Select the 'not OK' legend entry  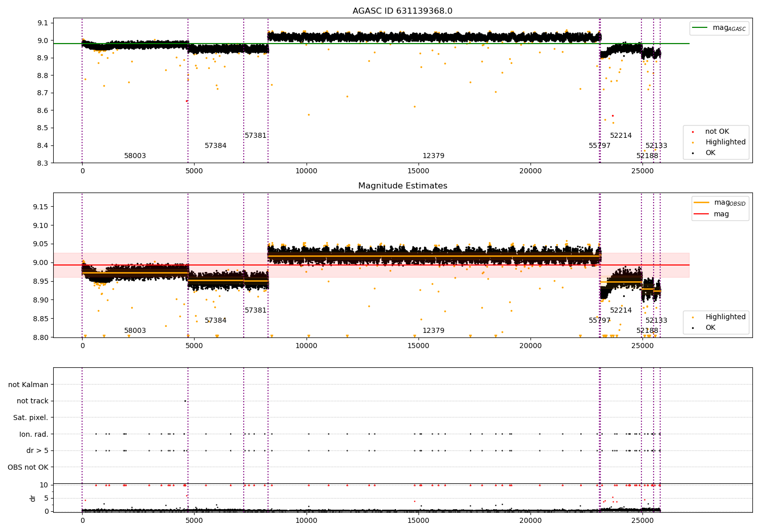pyautogui.click(x=717, y=132)
